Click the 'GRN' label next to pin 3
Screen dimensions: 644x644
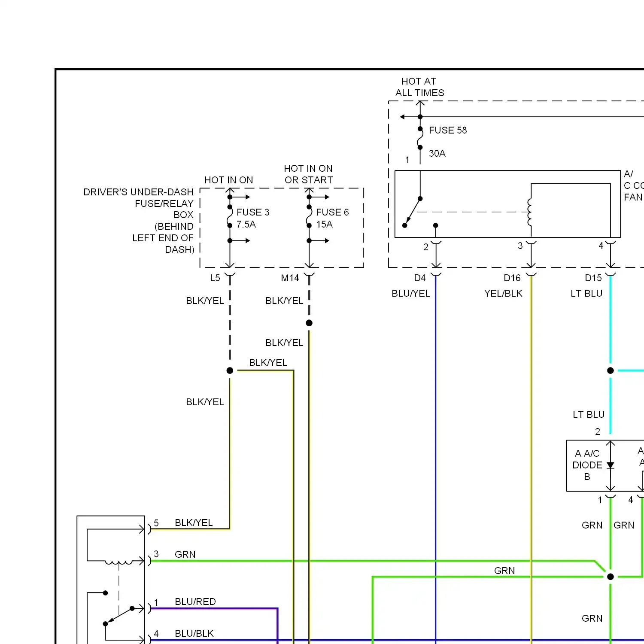pos(185,555)
